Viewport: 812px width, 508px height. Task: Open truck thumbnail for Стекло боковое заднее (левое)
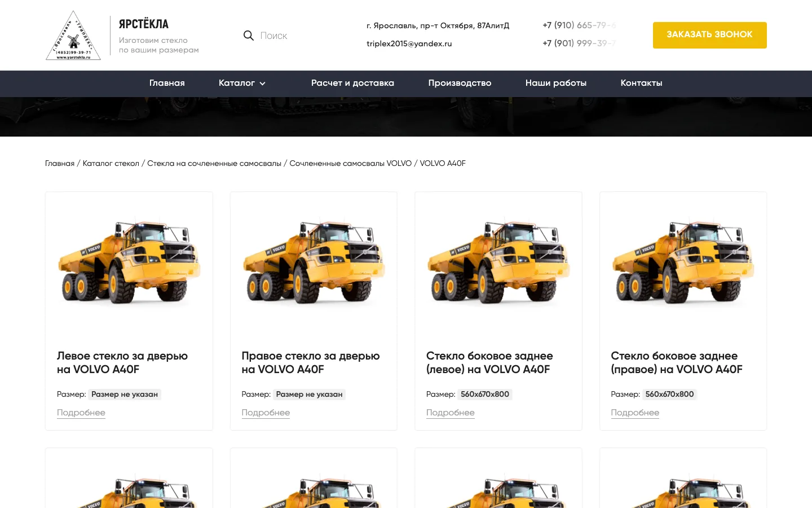[498, 263]
